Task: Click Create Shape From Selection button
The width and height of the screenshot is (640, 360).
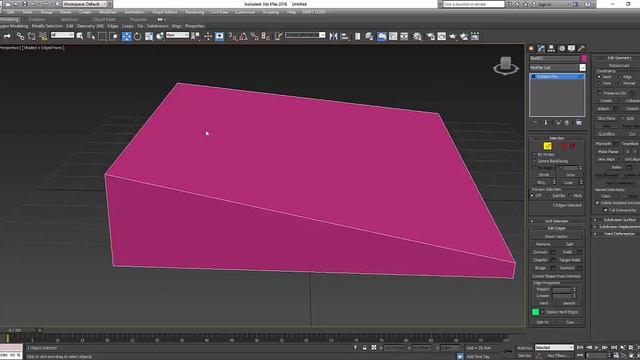Action: click(x=556, y=276)
